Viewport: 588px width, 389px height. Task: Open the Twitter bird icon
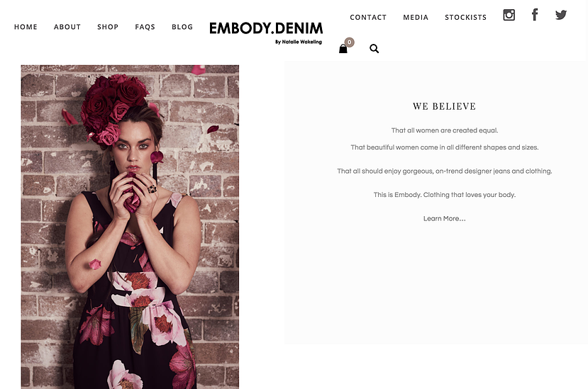tap(561, 15)
